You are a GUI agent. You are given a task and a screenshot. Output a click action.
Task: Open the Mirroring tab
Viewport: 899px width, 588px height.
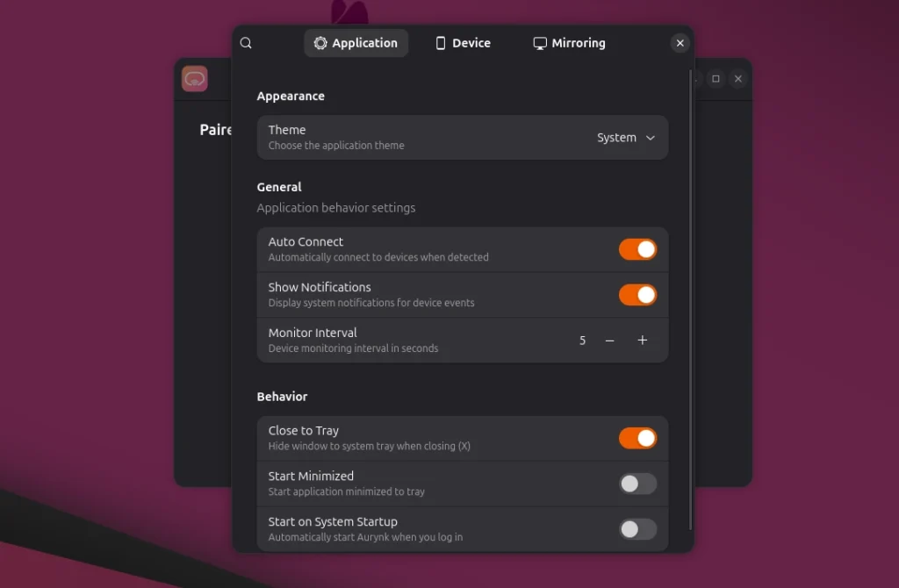pos(569,43)
